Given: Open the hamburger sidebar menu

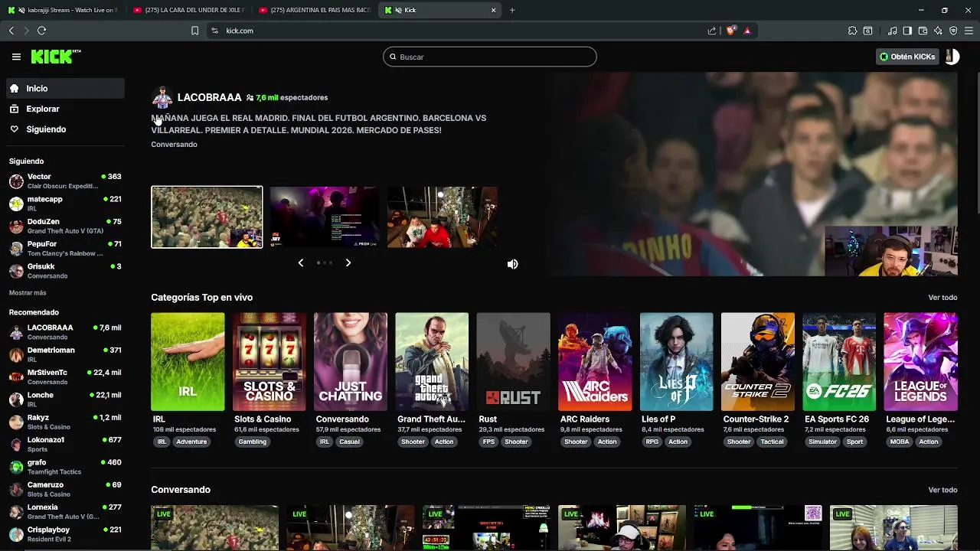Looking at the screenshot, I should click(16, 57).
